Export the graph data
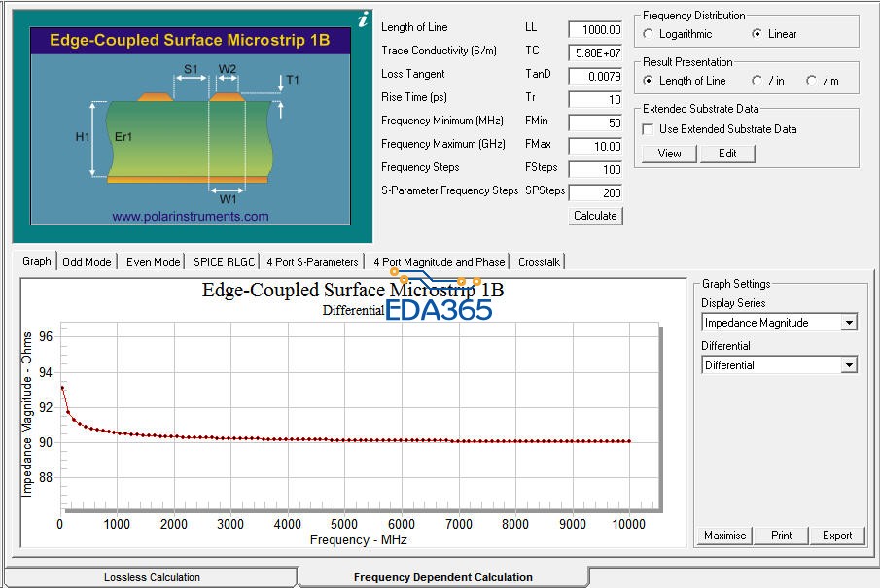This screenshot has height=588, width=880. (837, 536)
